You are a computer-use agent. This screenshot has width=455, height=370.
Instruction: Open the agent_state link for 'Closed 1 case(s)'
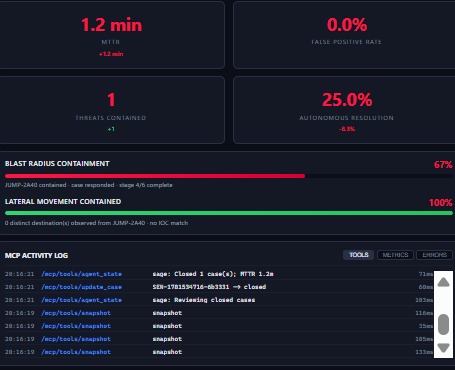coord(81,274)
